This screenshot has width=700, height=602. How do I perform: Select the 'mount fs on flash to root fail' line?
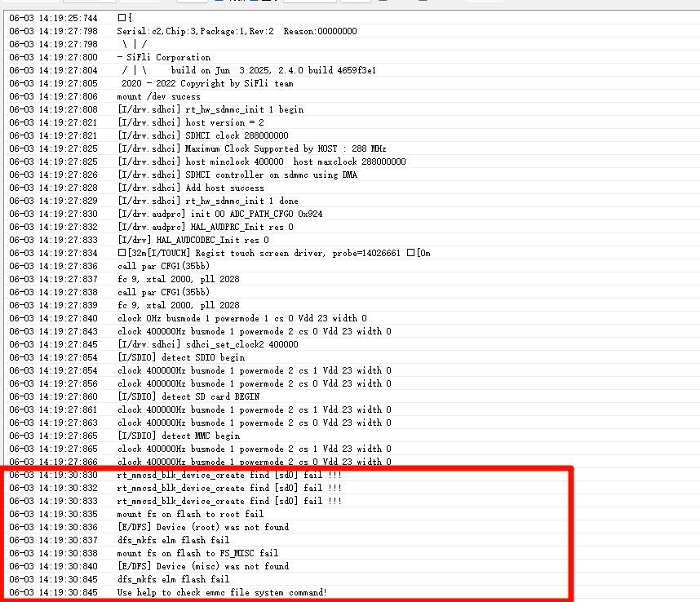coord(190,514)
